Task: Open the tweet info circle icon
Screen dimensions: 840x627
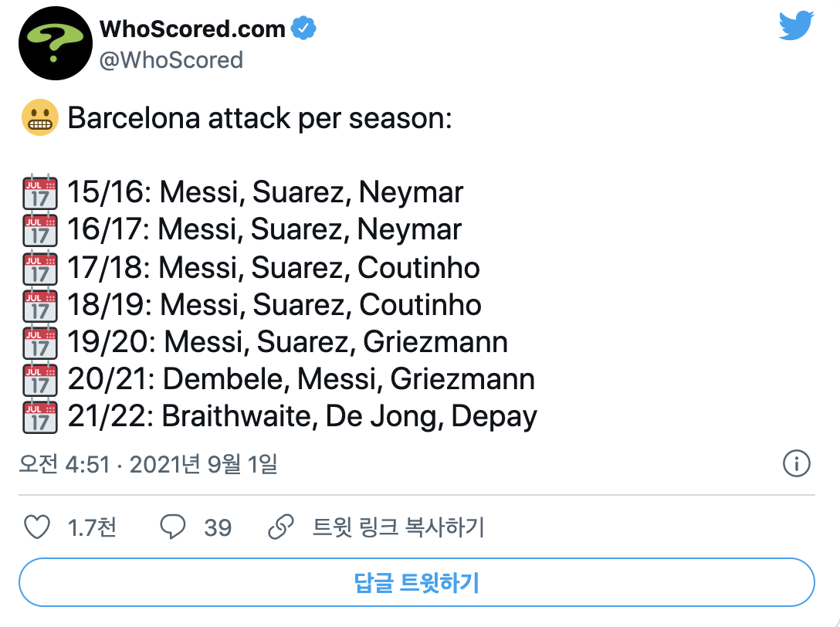Action: [796, 463]
